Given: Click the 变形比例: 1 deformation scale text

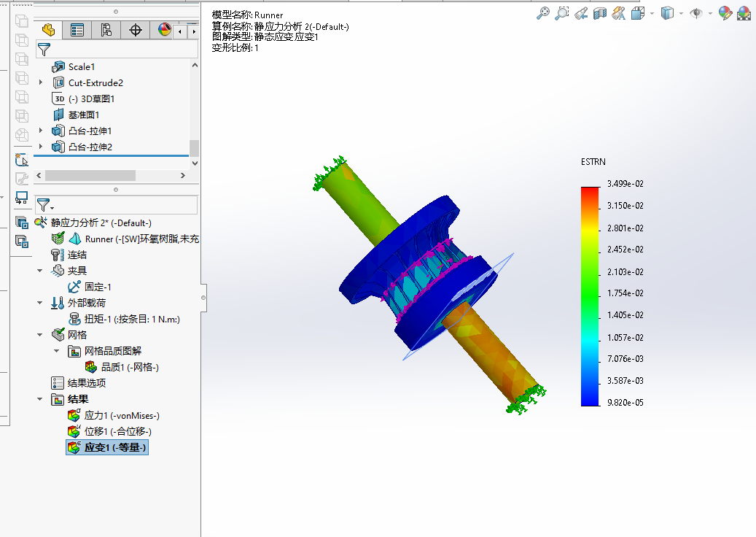Looking at the screenshot, I should click(x=235, y=47).
